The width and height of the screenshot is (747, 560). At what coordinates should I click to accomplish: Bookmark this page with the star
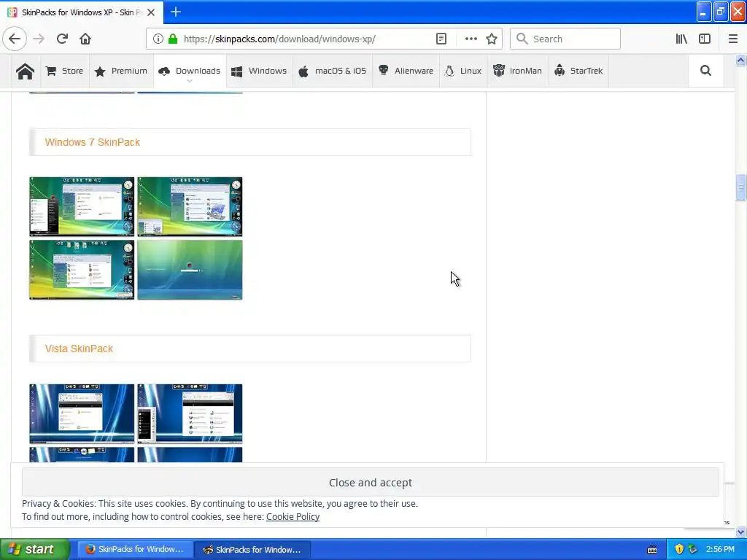coord(492,39)
